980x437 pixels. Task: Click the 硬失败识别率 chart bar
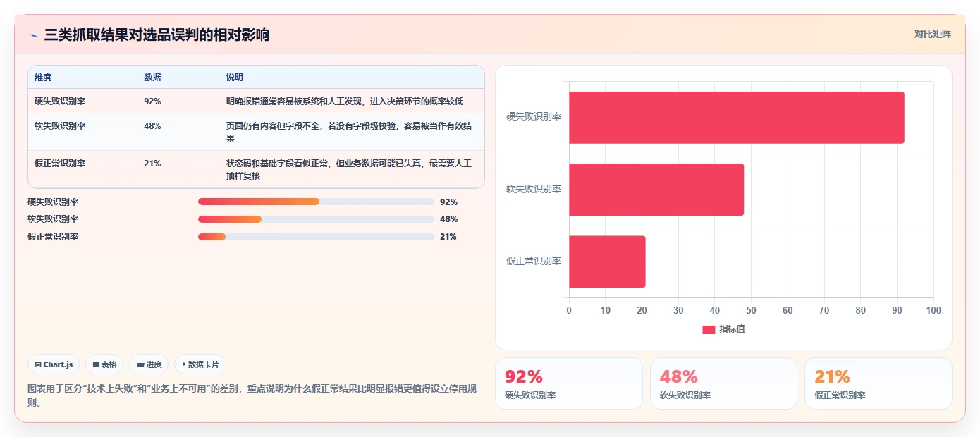click(737, 118)
